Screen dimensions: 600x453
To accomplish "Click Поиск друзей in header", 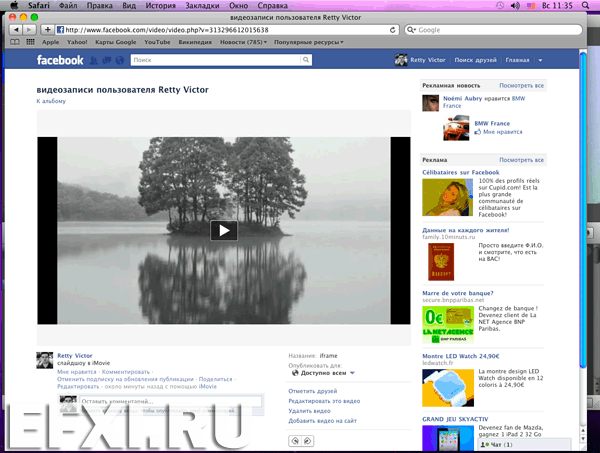I will point(475,60).
